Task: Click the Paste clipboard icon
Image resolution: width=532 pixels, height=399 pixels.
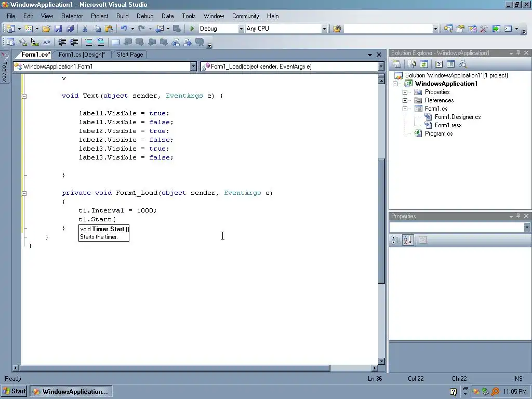Action: (x=109, y=29)
